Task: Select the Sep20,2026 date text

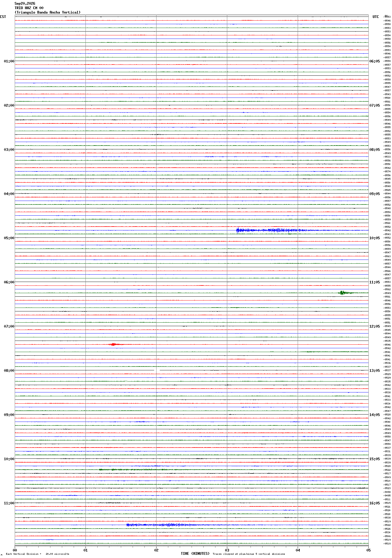Action: pyautogui.click(x=25, y=4)
